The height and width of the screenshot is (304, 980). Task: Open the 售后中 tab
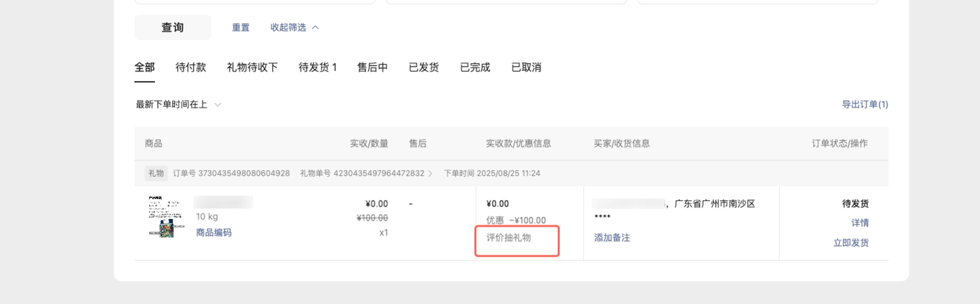click(372, 67)
